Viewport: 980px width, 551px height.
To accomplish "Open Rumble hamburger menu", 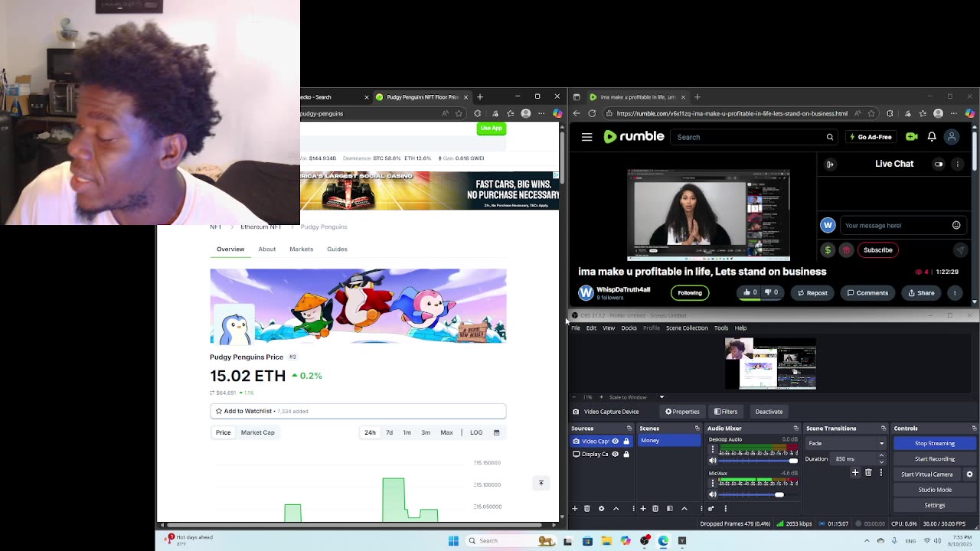I will click(586, 137).
